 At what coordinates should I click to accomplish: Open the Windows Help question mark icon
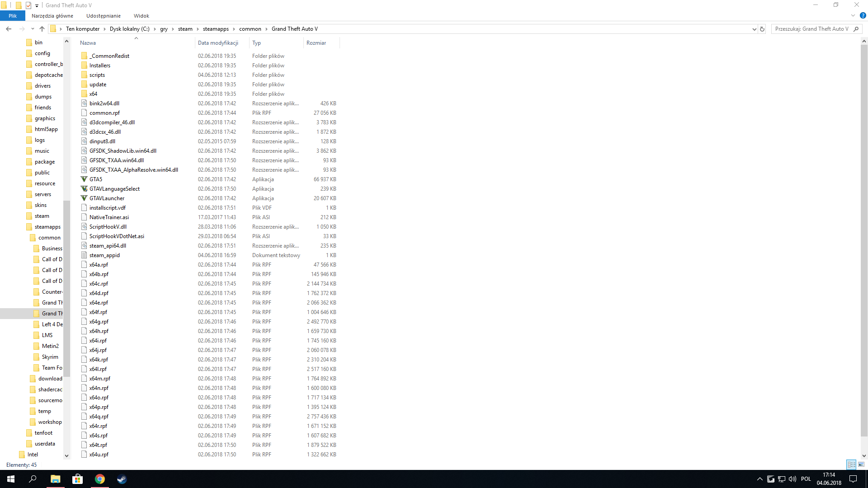click(x=863, y=15)
